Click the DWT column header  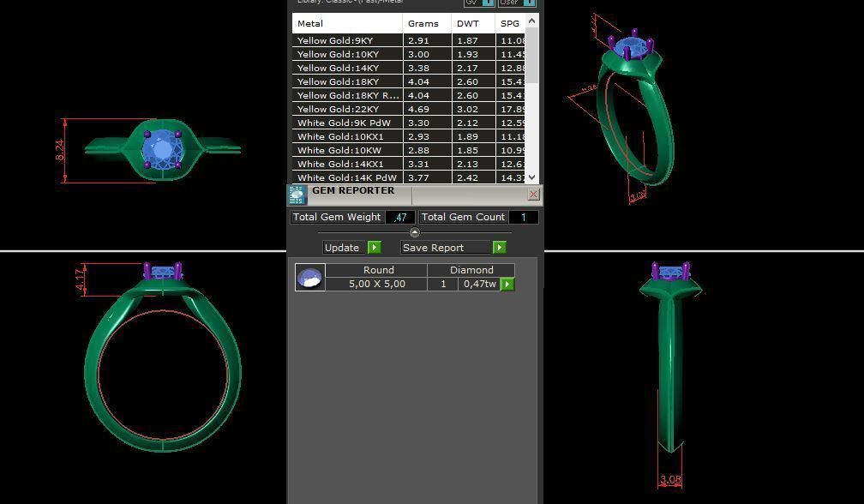click(x=473, y=23)
